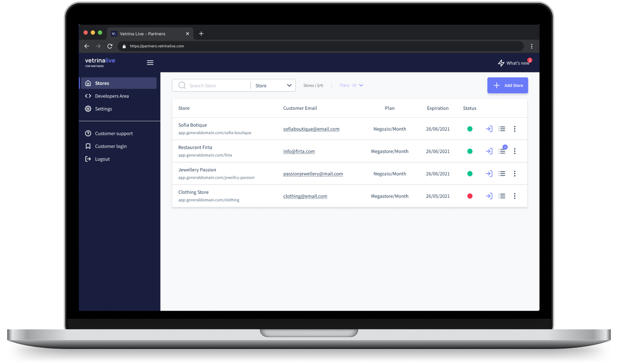Expand the Plans: All filter dropdown
Screen dimensions: 618x364
pyautogui.click(x=351, y=86)
